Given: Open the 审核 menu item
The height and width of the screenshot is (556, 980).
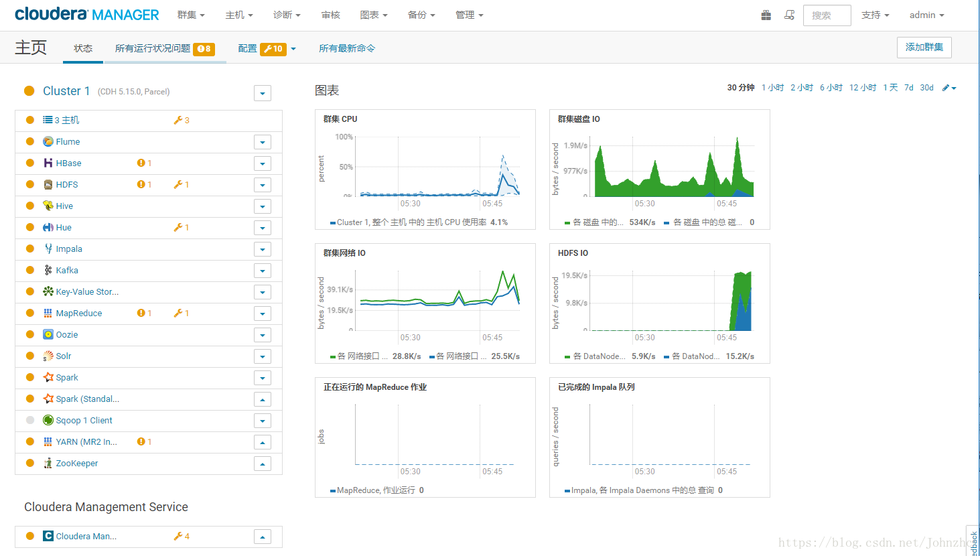Looking at the screenshot, I should pyautogui.click(x=331, y=15).
